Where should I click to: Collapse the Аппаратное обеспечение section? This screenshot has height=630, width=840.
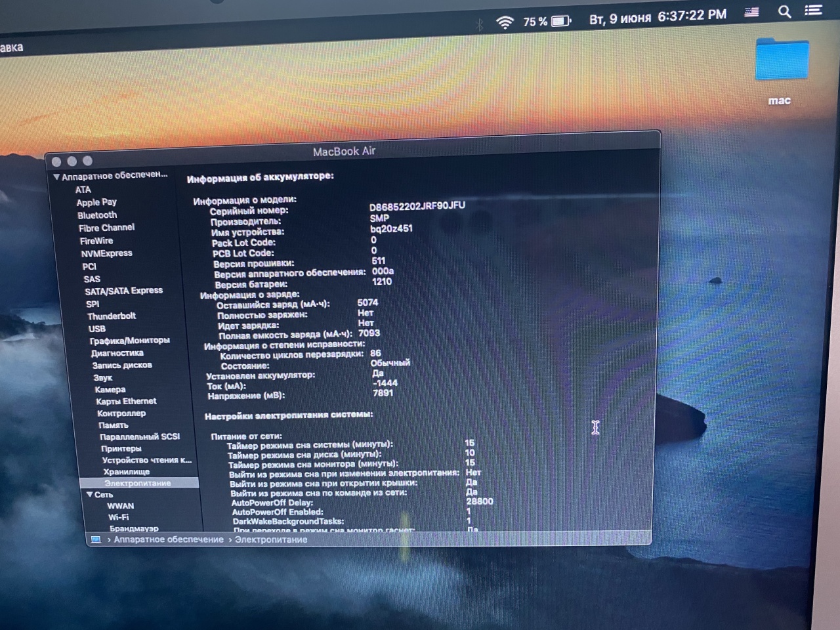pos(56,177)
